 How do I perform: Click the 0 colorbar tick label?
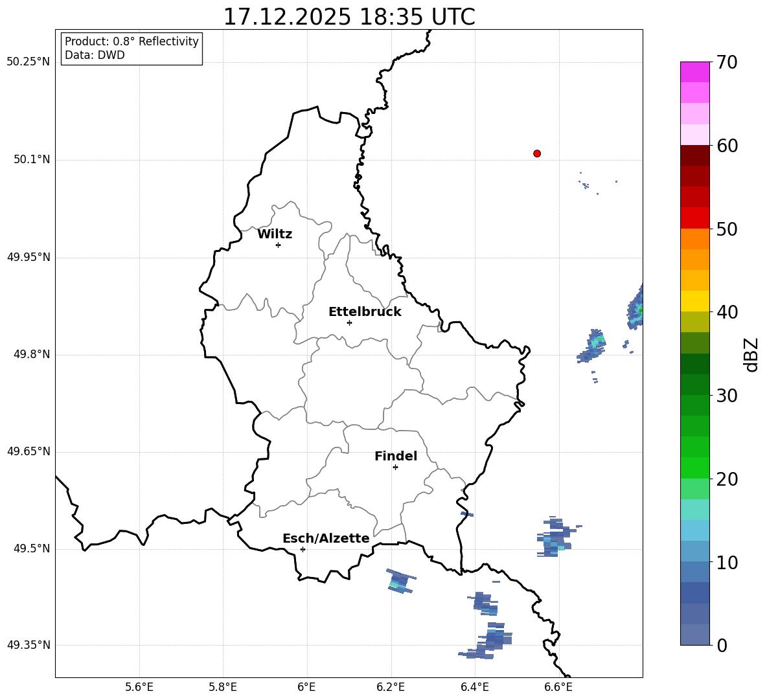[x=722, y=646]
